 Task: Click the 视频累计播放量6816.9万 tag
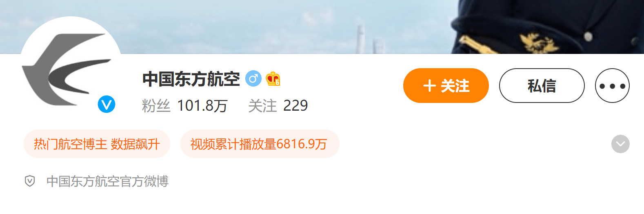[260, 144]
